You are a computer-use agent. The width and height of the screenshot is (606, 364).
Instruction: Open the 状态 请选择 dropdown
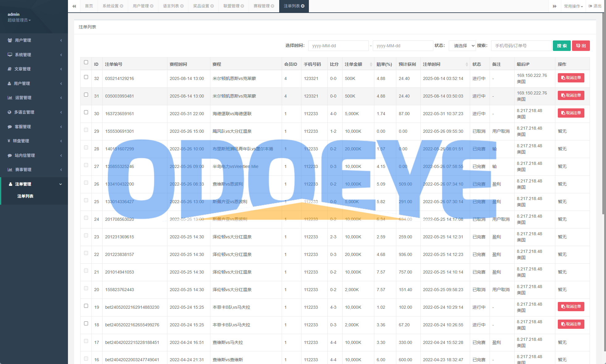click(x=462, y=46)
